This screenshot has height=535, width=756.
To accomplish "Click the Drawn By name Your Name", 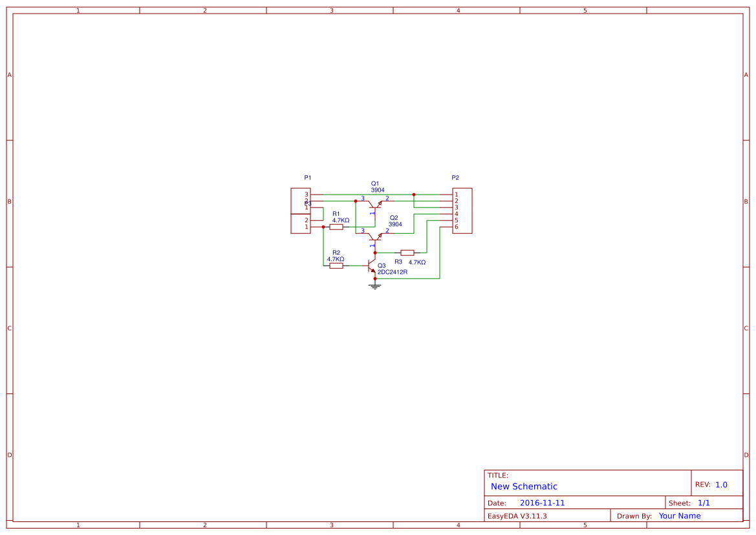I will 679,516.
